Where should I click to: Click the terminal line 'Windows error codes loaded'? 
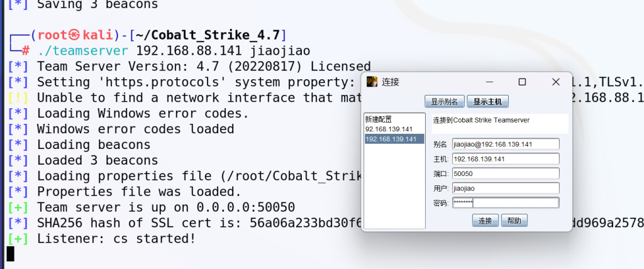136,129
